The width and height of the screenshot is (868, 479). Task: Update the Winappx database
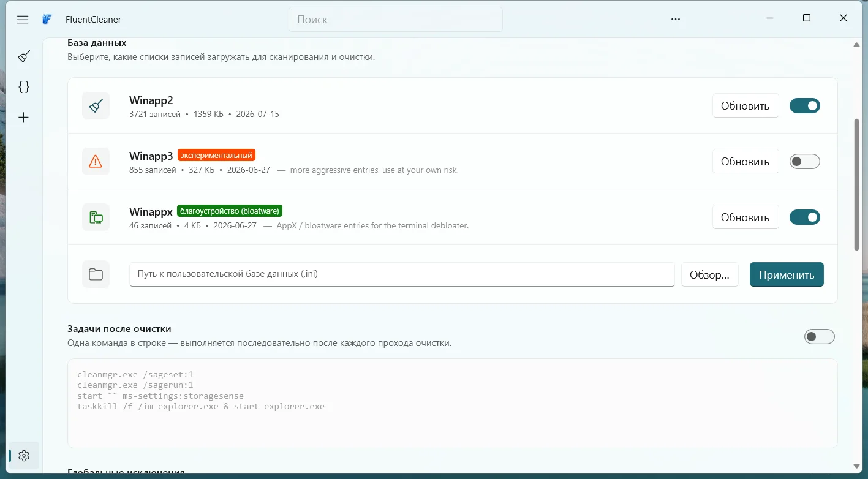pyautogui.click(x=745, y=217)
